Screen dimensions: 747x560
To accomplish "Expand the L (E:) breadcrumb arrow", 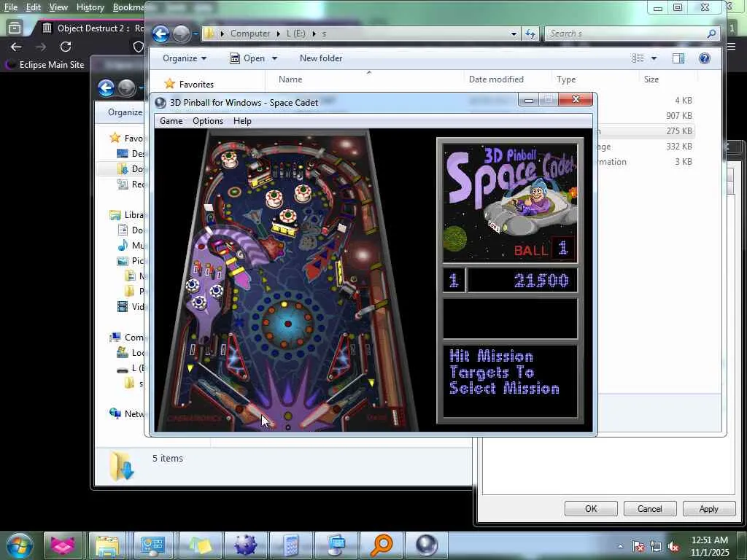I will pyautogui.click(x=314, y=34).
